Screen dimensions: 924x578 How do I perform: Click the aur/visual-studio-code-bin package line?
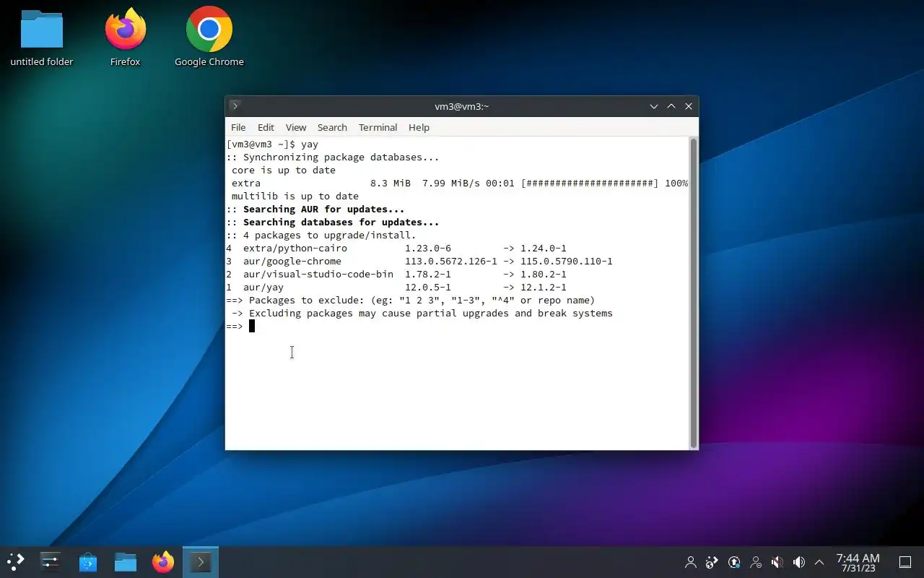tap(396, 275)
